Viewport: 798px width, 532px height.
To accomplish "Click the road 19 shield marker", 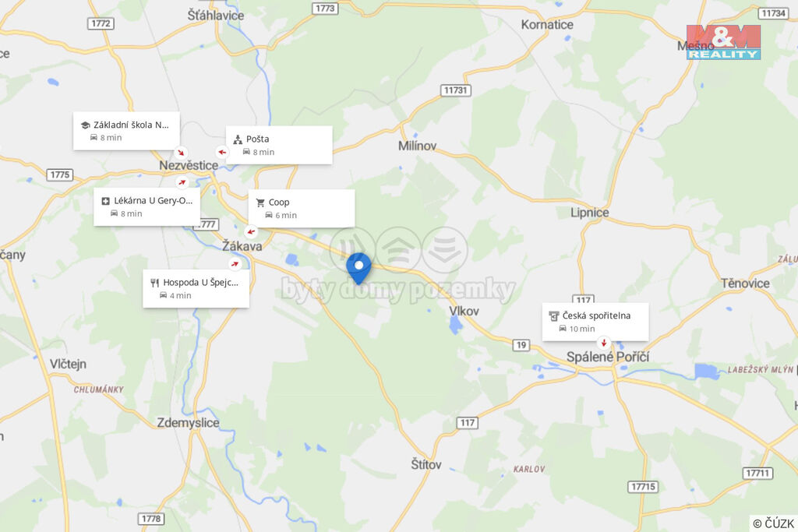I will click(521, 345).
